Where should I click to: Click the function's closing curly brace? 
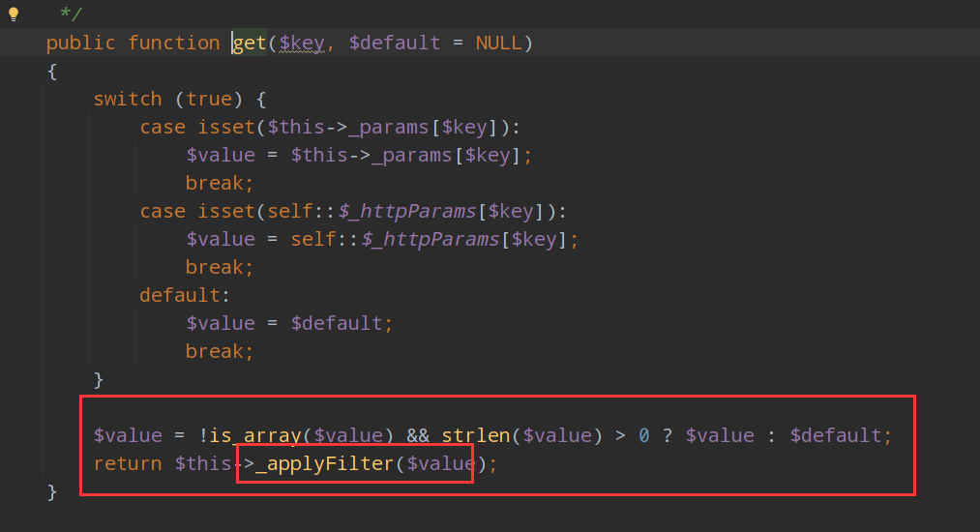[x=52, y=492]
